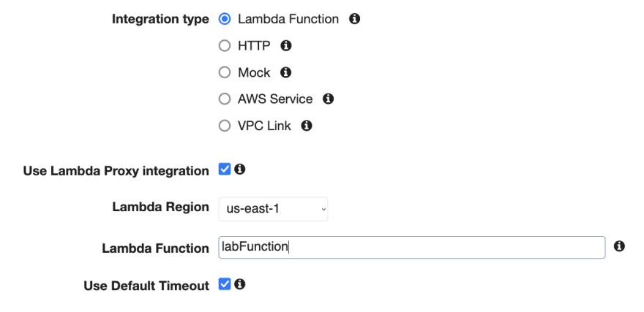Show info icon for Use Default Timeout
Viewport: 644px width, 312px height.
240,284
